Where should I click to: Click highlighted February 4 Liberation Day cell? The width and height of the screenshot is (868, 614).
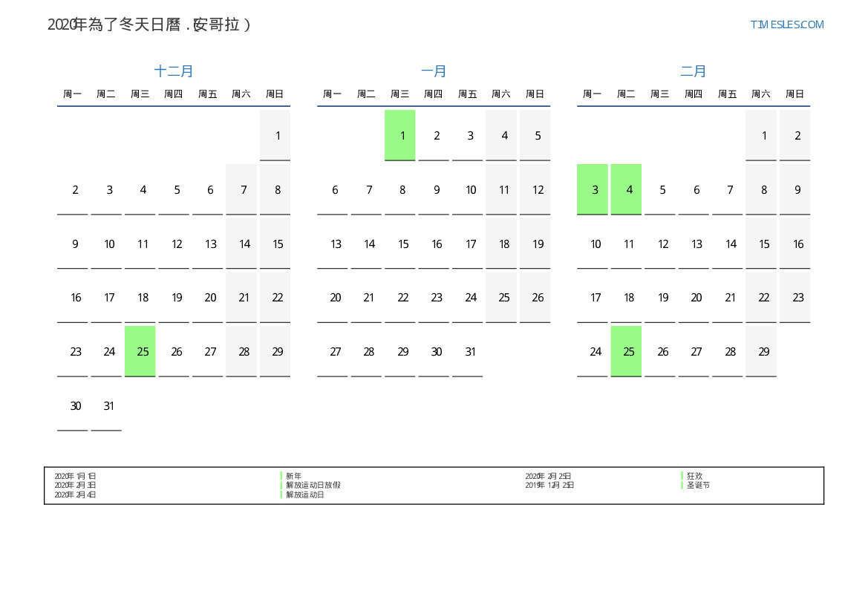pos(626,189)
